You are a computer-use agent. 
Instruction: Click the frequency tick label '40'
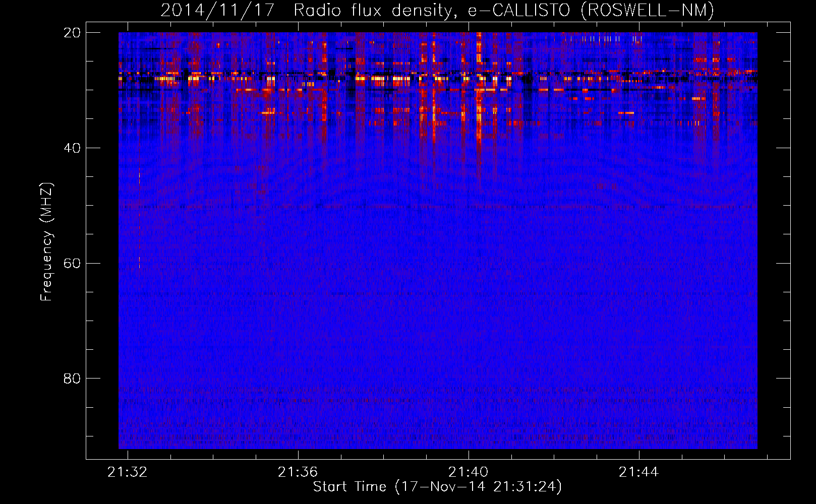(x=73, y=148)
